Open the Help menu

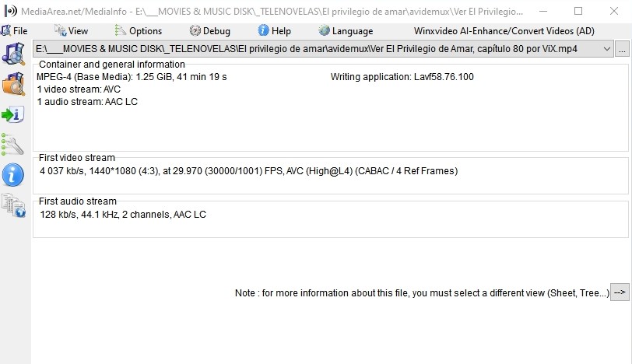click(x=275, y=31)
